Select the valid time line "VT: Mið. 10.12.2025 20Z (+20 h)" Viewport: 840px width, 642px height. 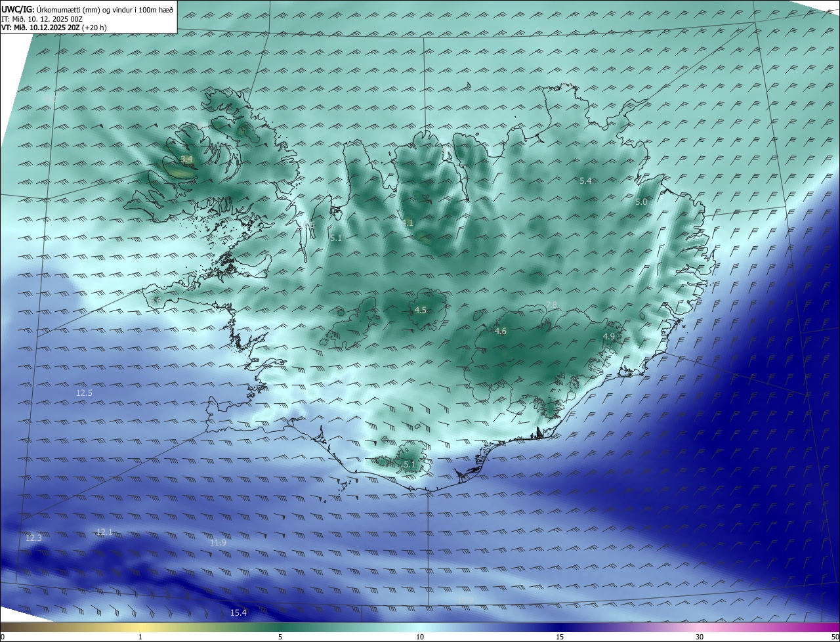pyautogui.click(x=54, y=28)
